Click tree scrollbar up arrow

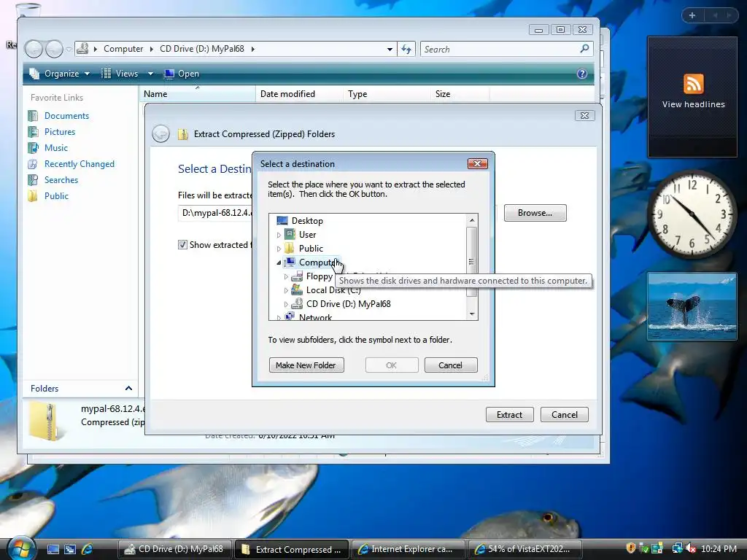[472, 220]
